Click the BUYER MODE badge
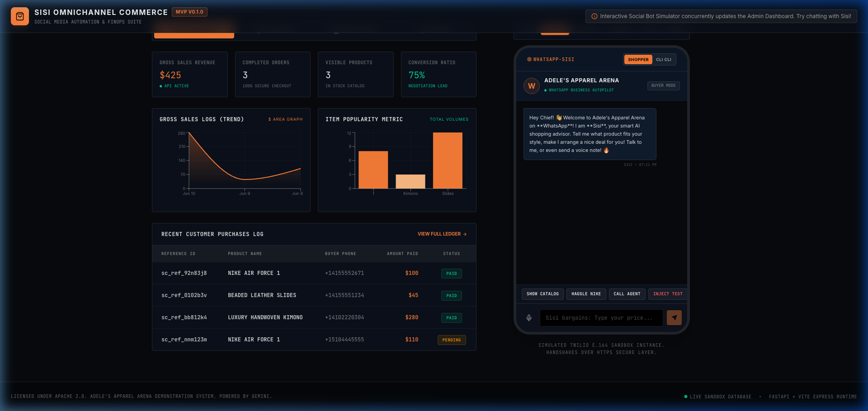The height and width of the screenshot is (411, 868). point(663,85)
